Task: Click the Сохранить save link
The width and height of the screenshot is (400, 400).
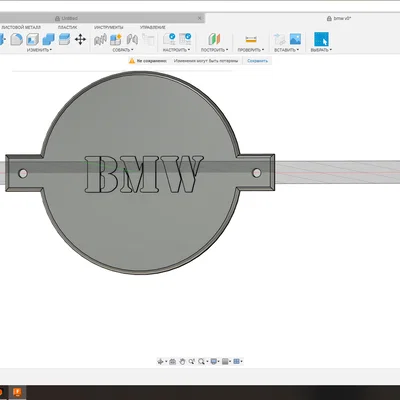Action: (257, 61)
